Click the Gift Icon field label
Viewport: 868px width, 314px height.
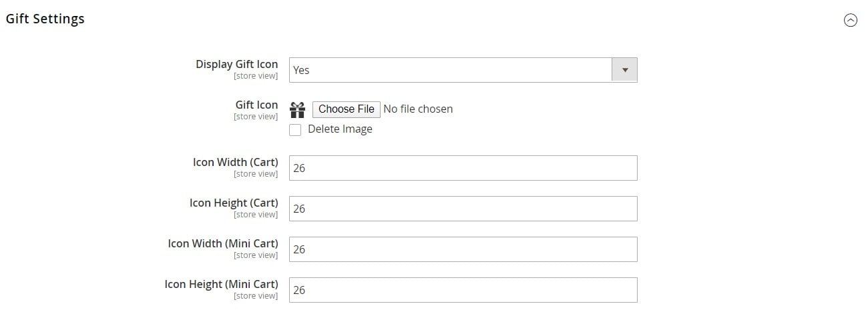pos(256,105)
